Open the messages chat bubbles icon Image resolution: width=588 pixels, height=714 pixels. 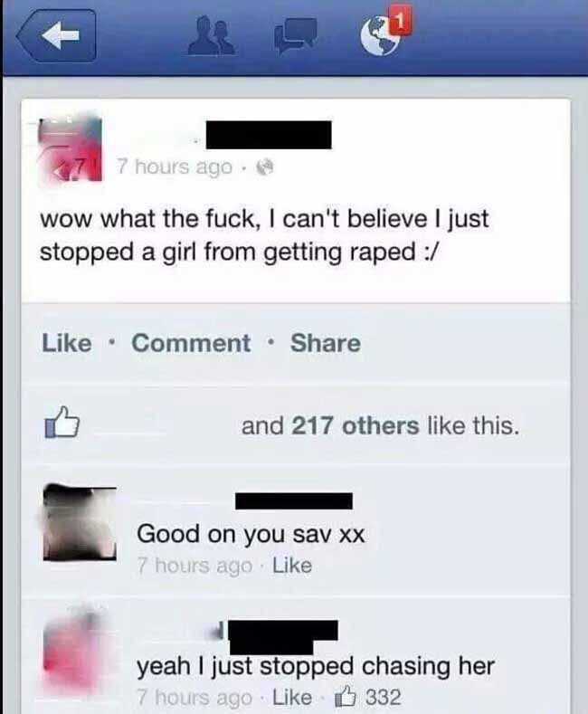pos(295,35)
